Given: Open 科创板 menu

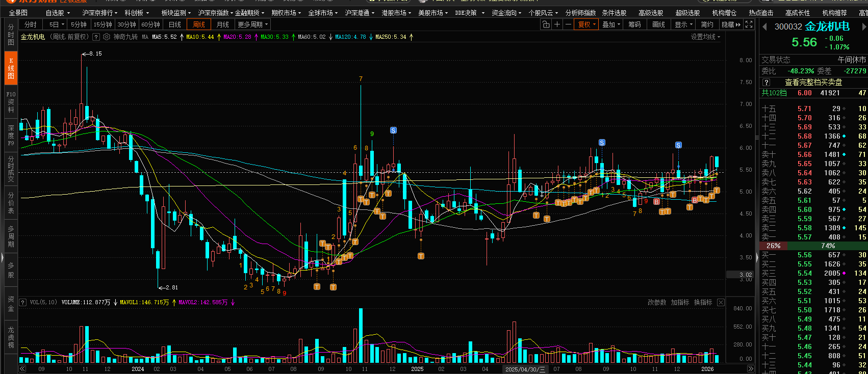Looking at the screenshot, I should pyautogui.click(x=137, y=13).
